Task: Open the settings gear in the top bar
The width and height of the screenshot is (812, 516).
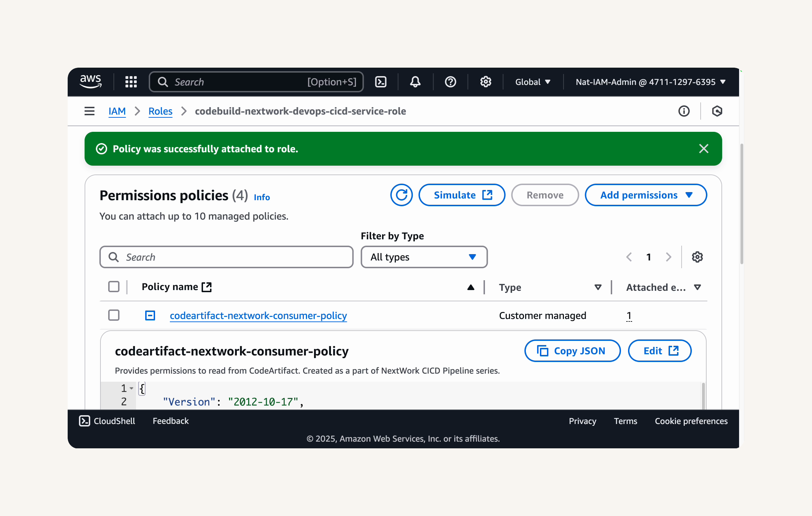Action: tap(486, 82)
